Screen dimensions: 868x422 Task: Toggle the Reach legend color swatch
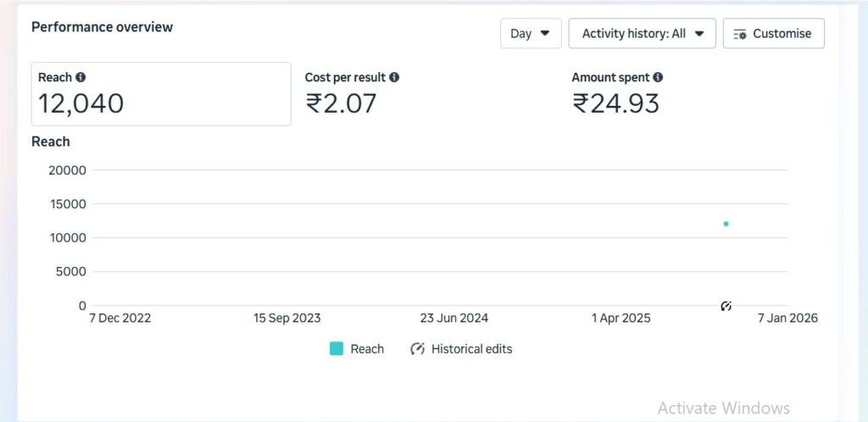337,348
